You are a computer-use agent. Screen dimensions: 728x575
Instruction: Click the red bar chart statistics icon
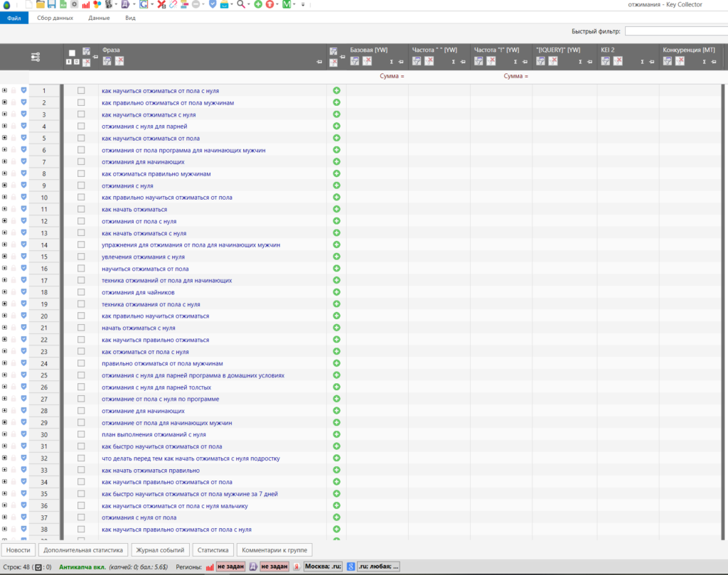(x=85, y=5)
